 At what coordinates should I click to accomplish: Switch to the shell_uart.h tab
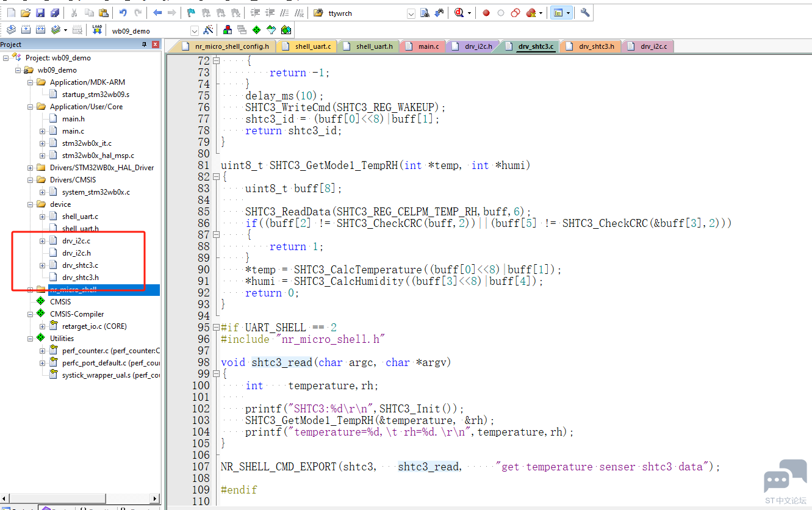tap(368, 46)
